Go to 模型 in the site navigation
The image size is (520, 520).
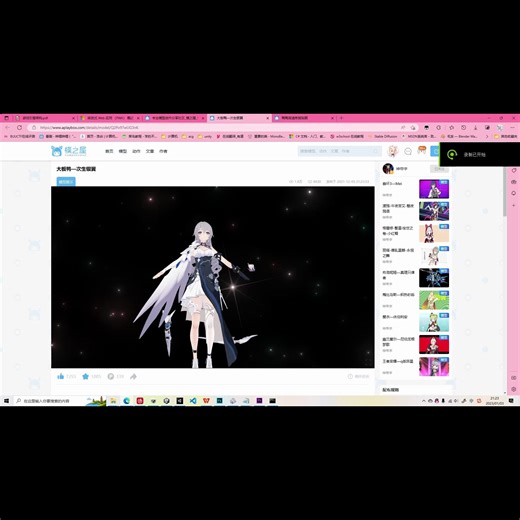pyautogui.click(x=123, y=151)
